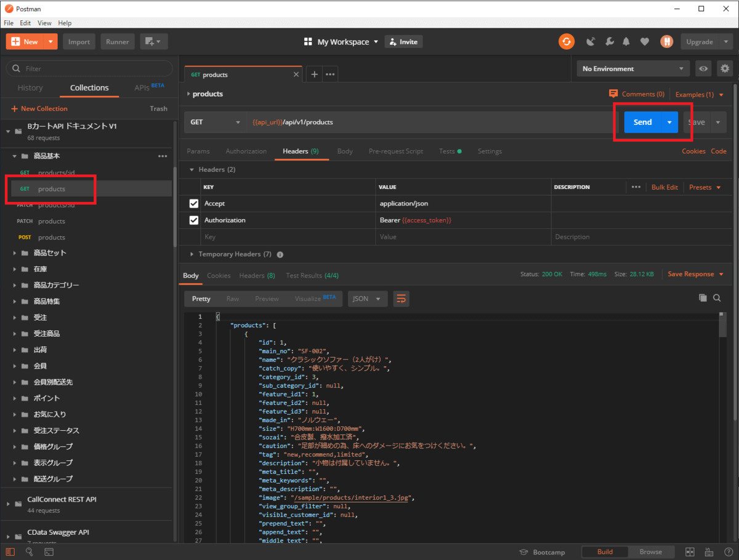Open the Runner
The width and height of the screenshot is (739, 560).
pos(117,42)
